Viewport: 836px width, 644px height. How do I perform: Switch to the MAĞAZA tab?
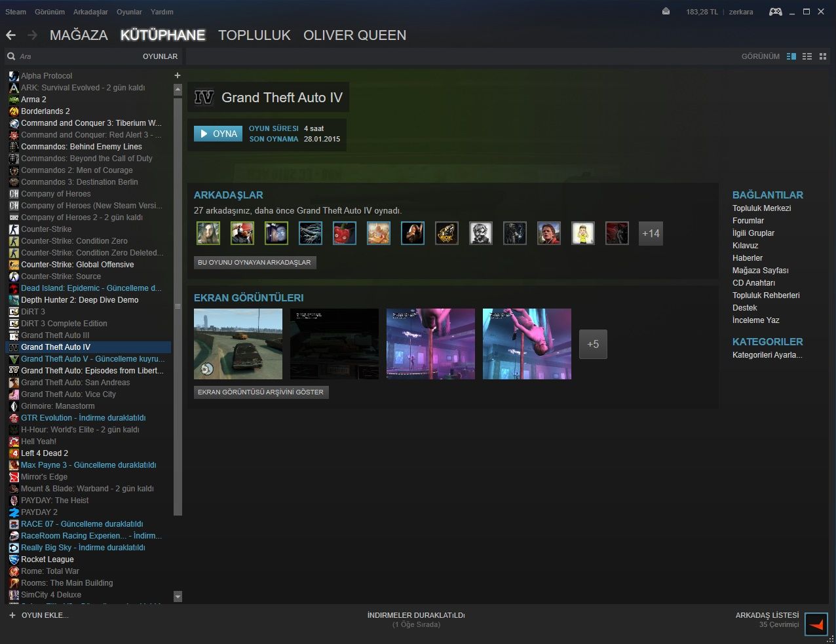pyautogui.click(x=79, y=35)
